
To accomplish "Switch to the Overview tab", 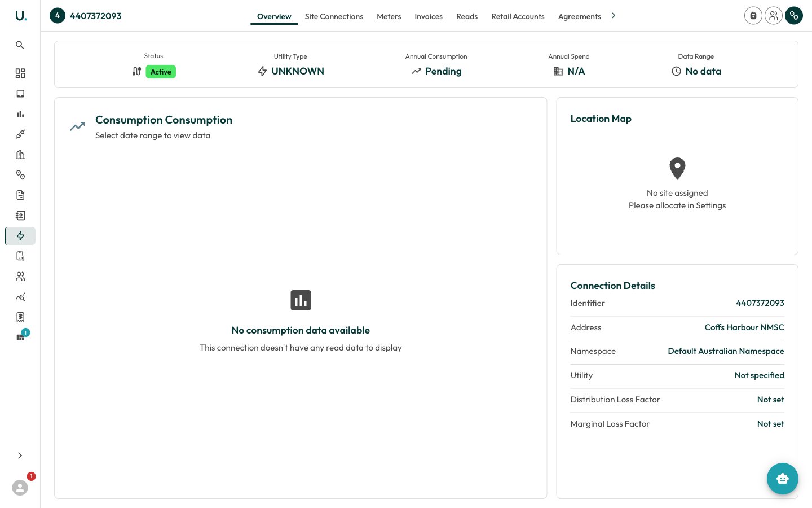I will point(274,16).
